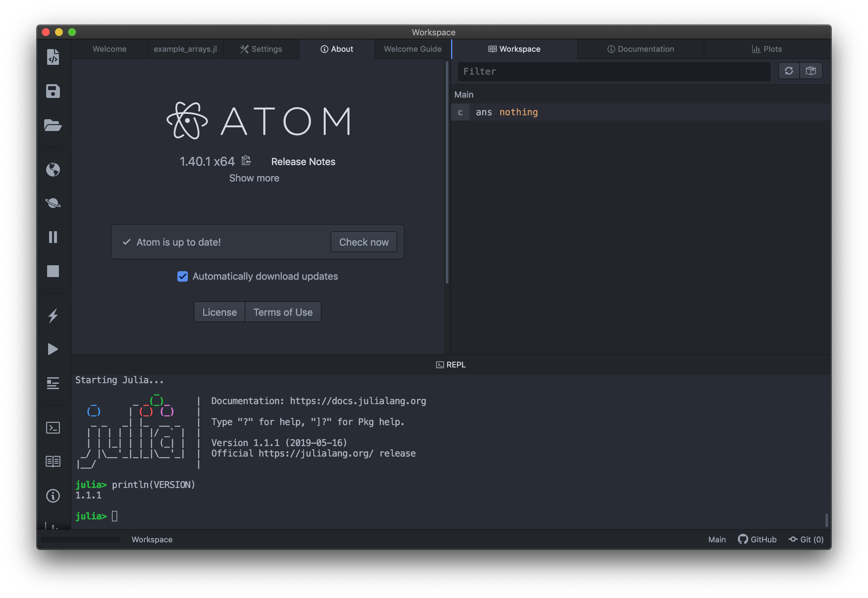
Task: Toggle Automatically download updates checkbox
Action: tap(182, 276)
